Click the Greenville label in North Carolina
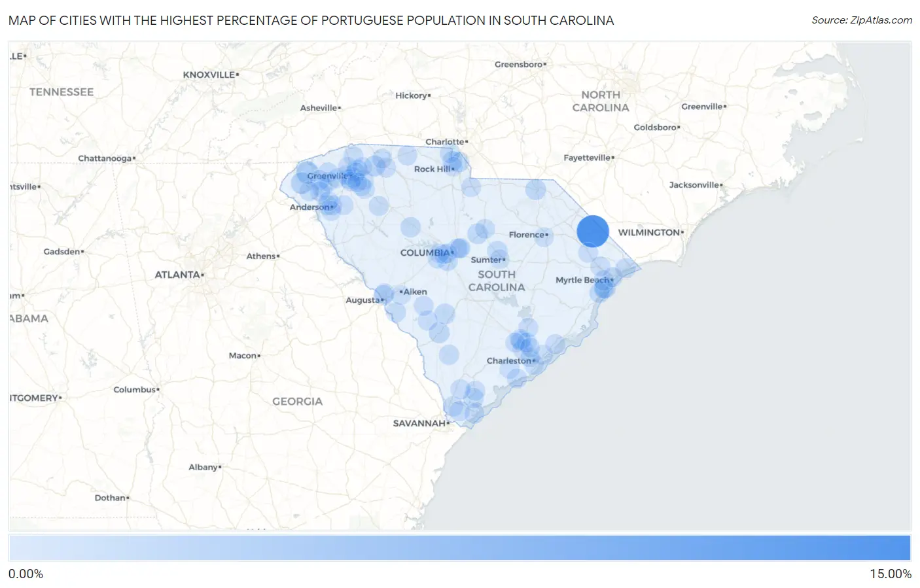The width and height of the screenshot is (920, 588). 703,107
